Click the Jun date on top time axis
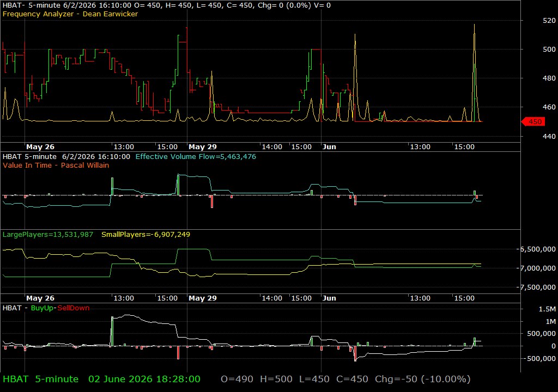The width and height of the screenshot is (558, 392). coord(329,146)
